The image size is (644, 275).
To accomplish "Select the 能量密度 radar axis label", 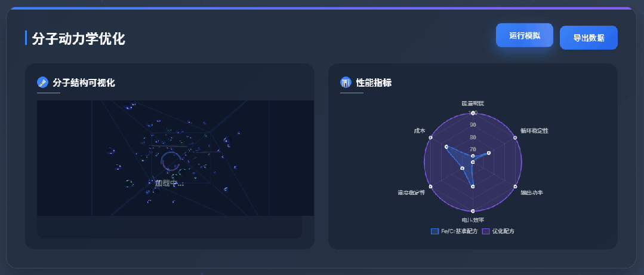I will pyautogui.click(x=473, y=103).
